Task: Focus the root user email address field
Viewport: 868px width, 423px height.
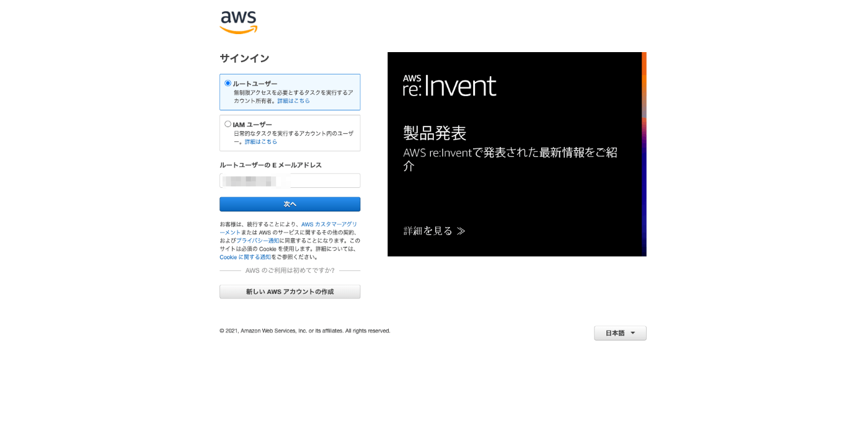Action: 290,180
